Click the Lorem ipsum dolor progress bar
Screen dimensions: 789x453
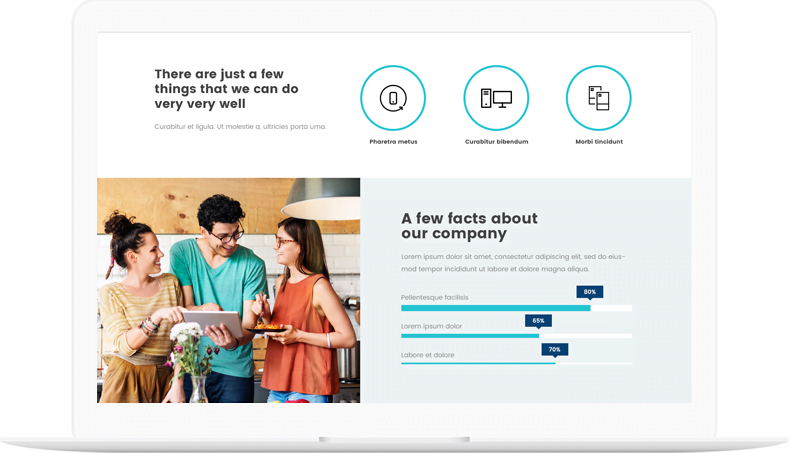[516, 336]
